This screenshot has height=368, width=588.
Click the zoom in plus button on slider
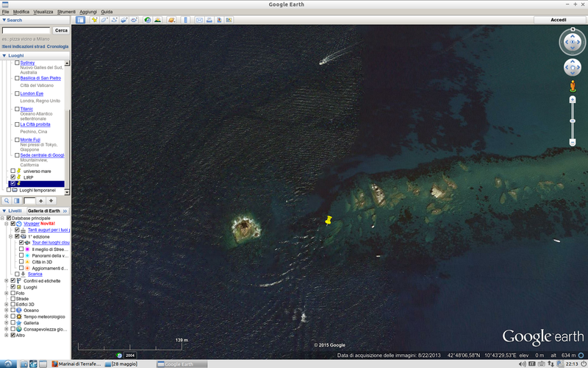pos(573,99)
